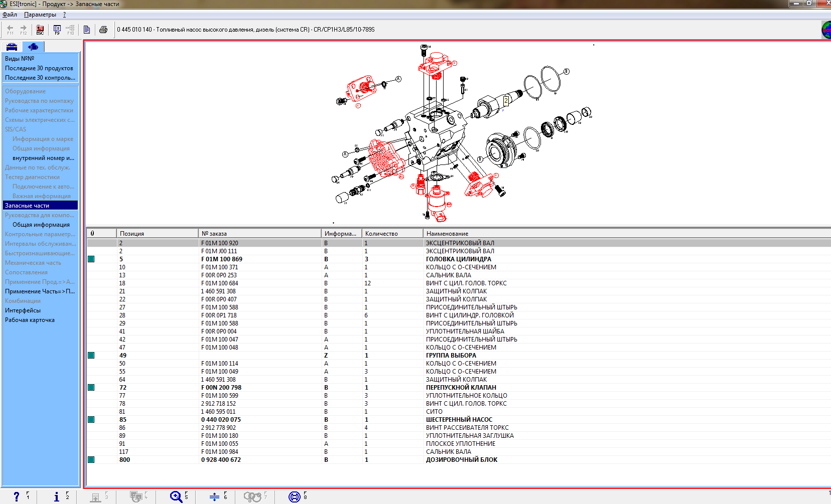Open the Файл menu

click(10, 15)
